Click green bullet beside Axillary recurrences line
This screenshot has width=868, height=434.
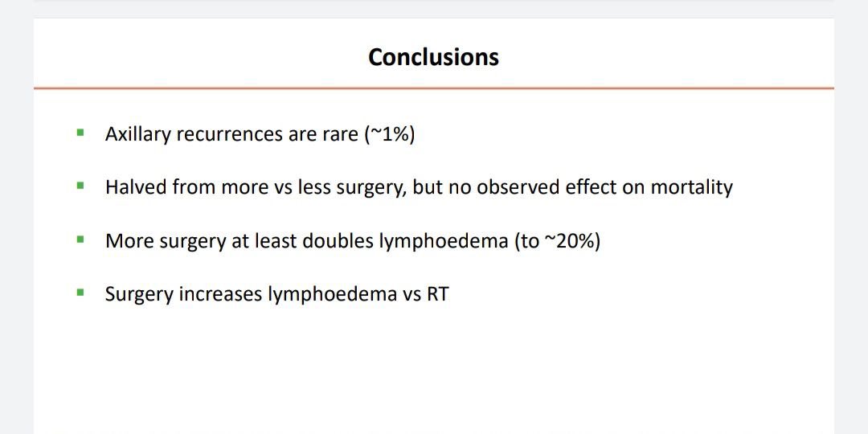pyautogui.click(x=80, y=133)
